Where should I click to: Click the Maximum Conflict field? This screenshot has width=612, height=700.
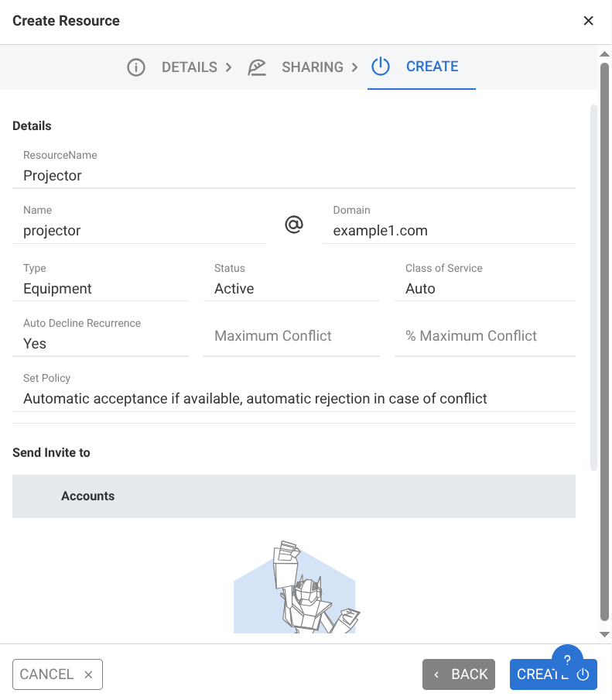coord(291,336)
